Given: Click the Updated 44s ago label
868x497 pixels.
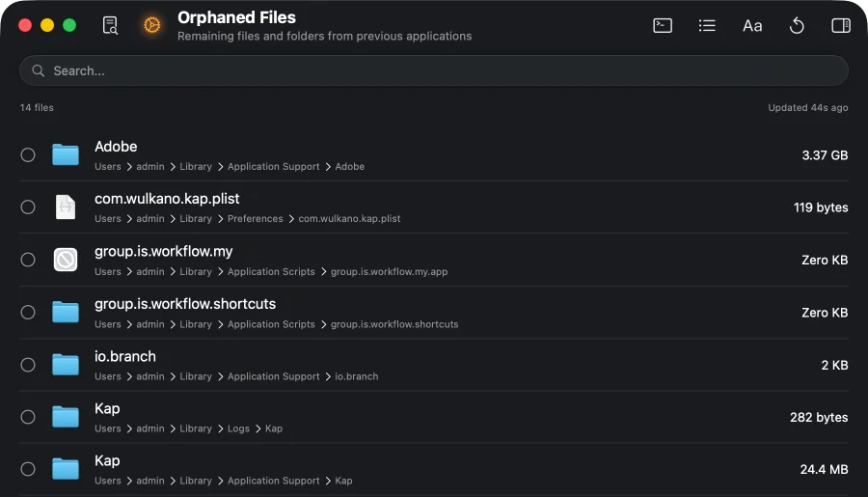Looking at the screenshot, I should (x=807, y=107).
